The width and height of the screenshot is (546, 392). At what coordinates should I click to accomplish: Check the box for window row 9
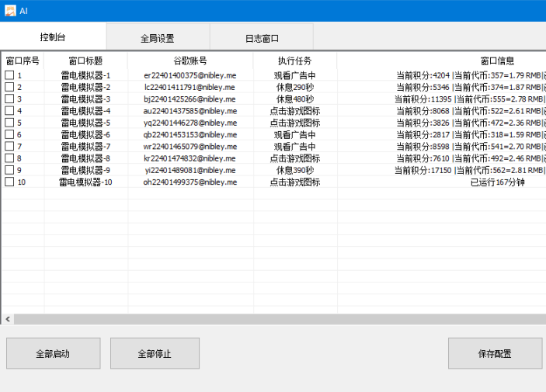coord(9,170)
